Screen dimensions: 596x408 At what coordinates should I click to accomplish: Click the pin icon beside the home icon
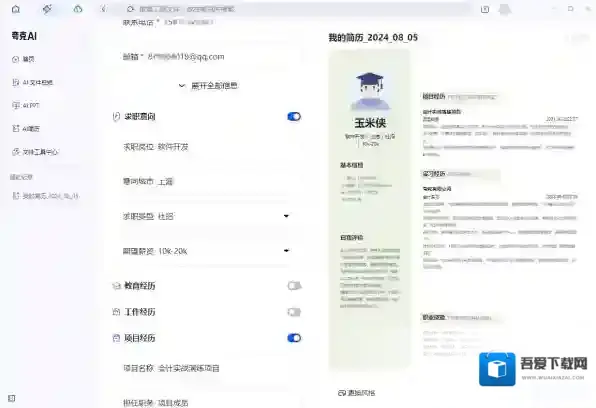coord(47,9)
